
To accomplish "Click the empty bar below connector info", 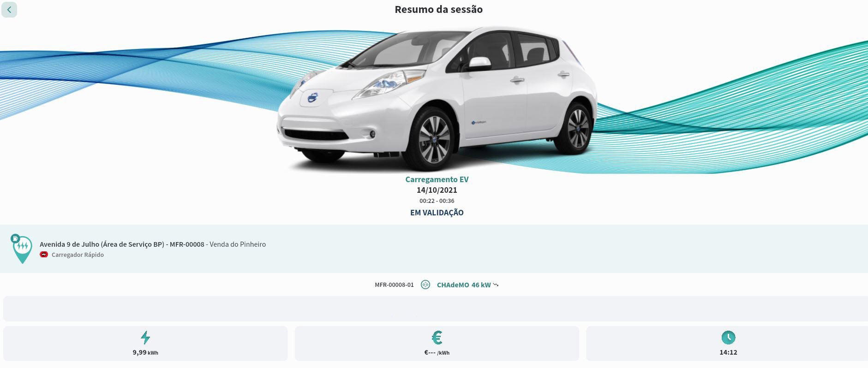I will pos(436,309).
